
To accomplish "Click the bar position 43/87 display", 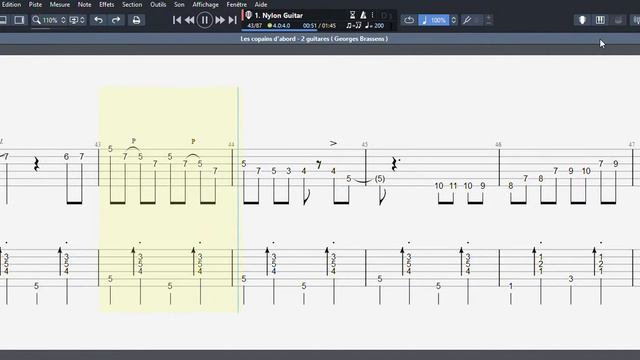I will (x=255, y=25).
